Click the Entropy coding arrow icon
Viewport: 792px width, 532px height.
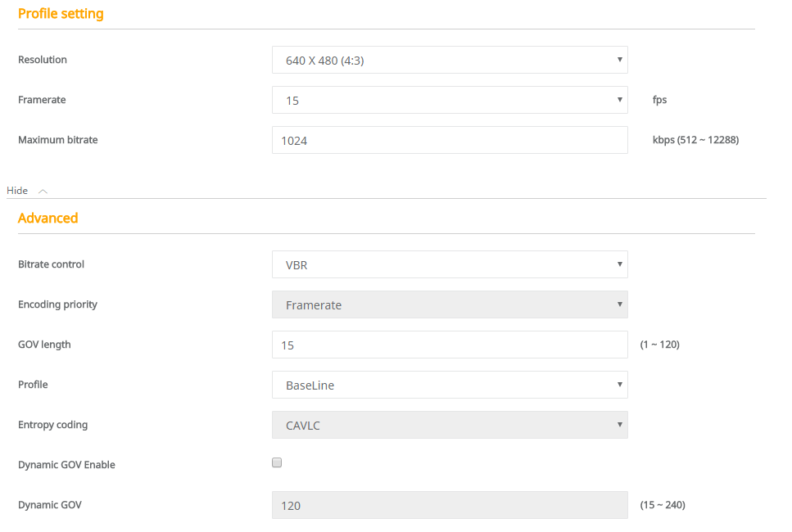click(619, 425)
